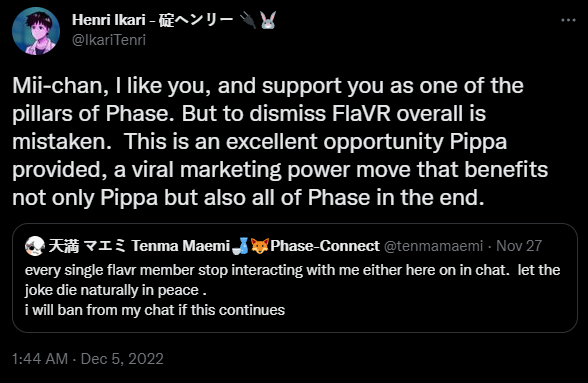Open the three-dot more options menu

click(x=568, y=20)
